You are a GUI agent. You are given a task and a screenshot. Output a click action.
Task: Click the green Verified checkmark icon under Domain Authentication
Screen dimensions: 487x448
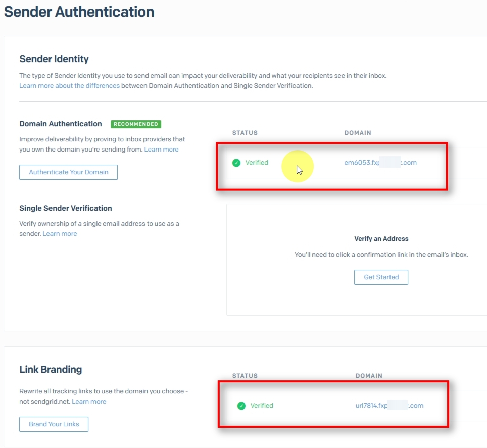236,162
